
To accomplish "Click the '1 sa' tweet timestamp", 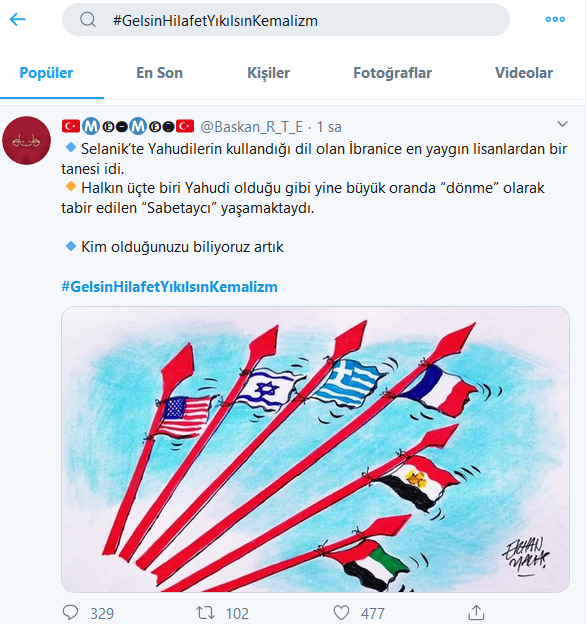I will click(329, 127).
